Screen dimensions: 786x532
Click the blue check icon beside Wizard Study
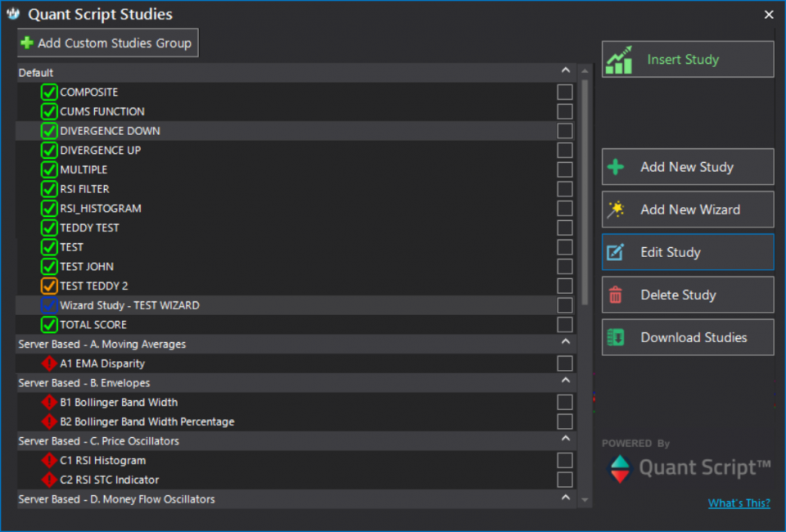[48, 305]
